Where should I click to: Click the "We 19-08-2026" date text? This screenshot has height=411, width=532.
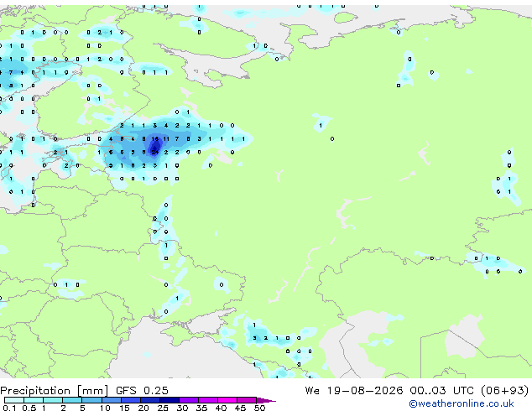354,391
